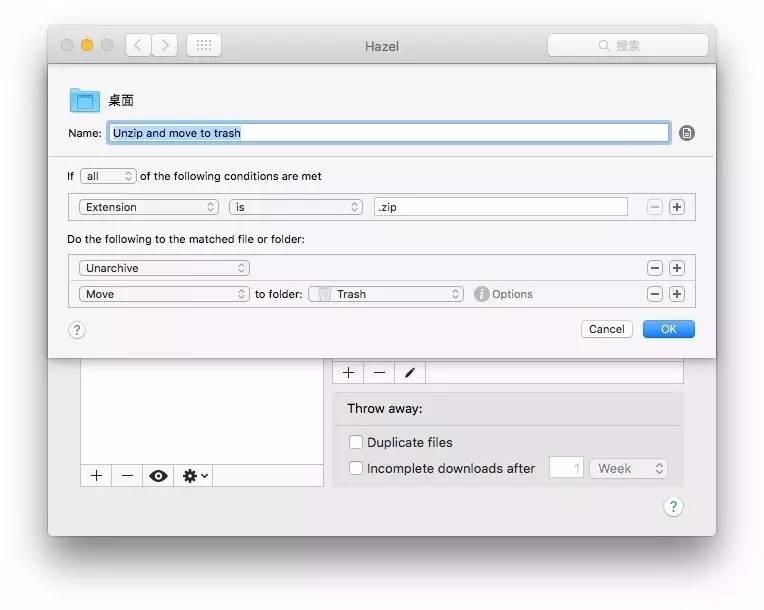Enable Duplicate files checkbox
Viewport: 764px width, 610px height.
356,442
